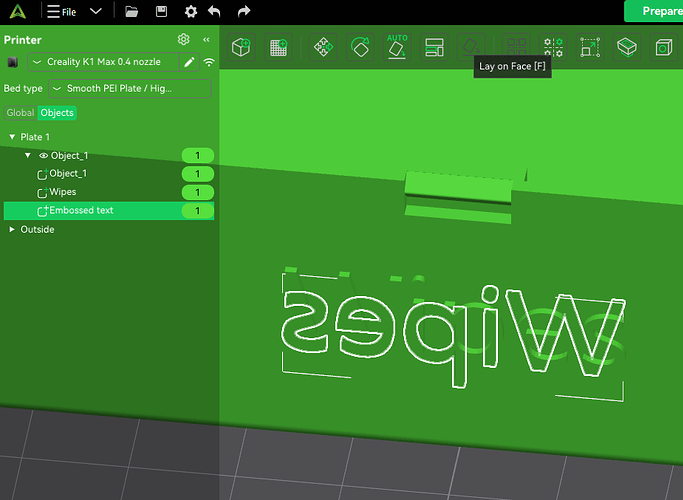The height and width of the screenshot is (500, 683).
Task: Click the Add model cube icon
Action: (x=241, y=47)
